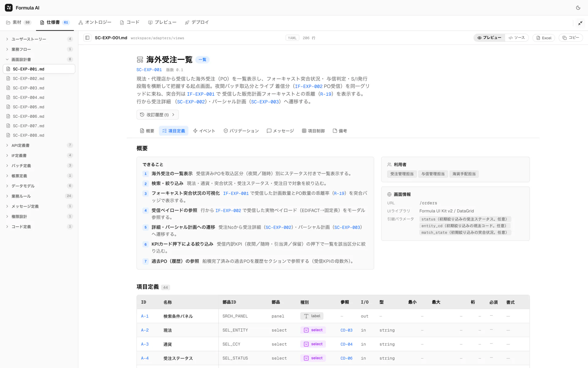Click the 一覧 badge next to the title
This screenshot has height=368, width=588.
coord(202,59)
